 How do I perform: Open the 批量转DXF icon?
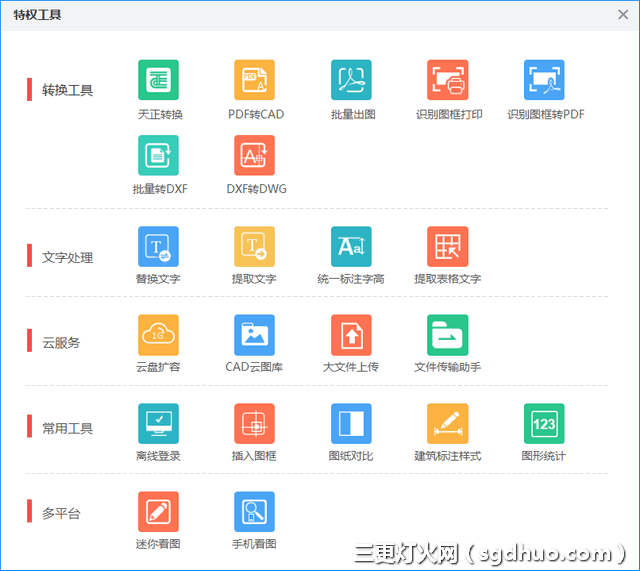pos(158,155)
